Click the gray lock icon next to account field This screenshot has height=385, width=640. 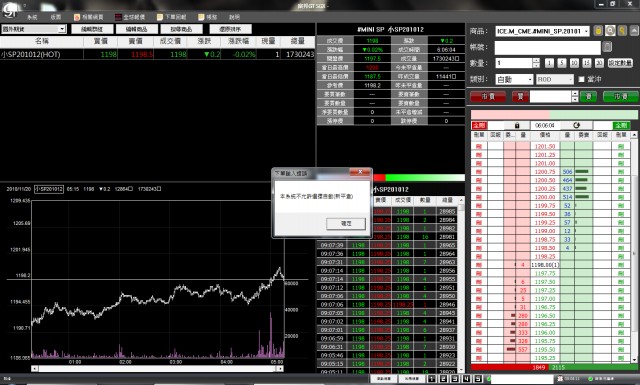[607, 47]
